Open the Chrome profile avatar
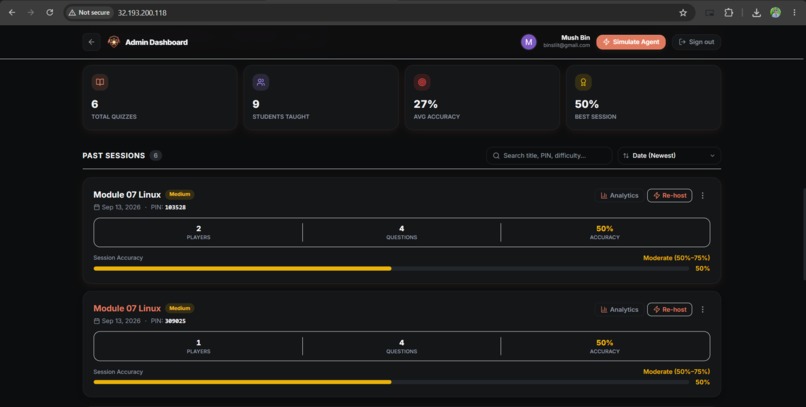This screenshot has height=407, width=806. pos(775,13)
